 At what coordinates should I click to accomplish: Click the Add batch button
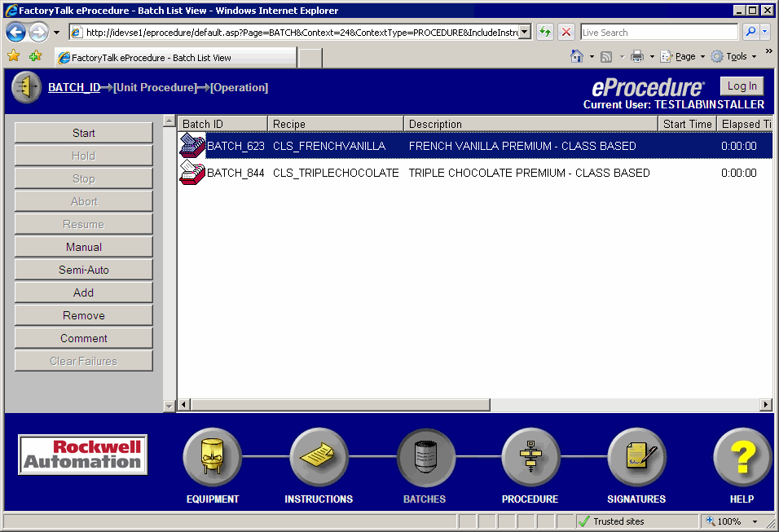[x=83, y=292]
